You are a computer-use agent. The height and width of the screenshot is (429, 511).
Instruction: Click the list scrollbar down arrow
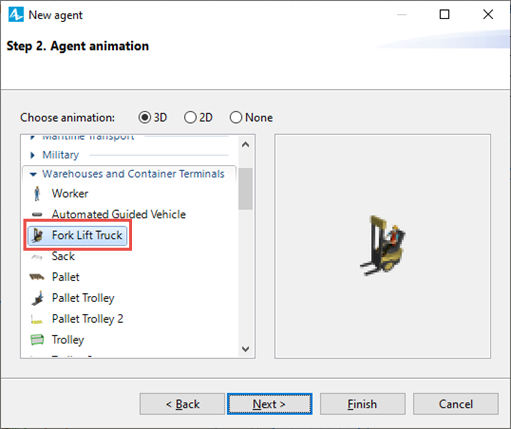(x=246, y=349)
